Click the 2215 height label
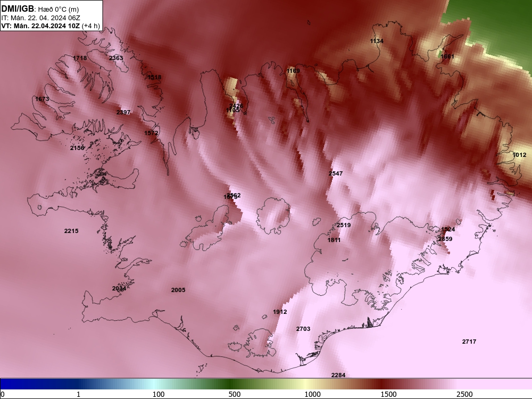Viewport: 532px width, 399px height. (71, 231)
